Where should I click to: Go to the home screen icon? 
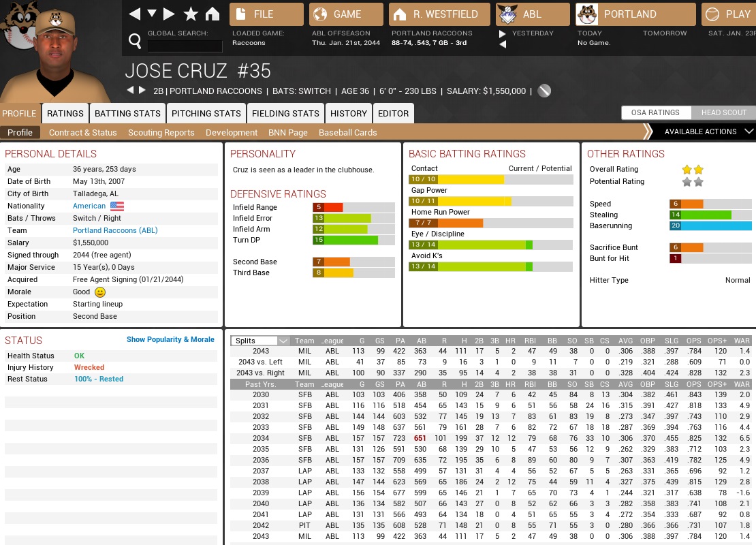tap(212, 14)
